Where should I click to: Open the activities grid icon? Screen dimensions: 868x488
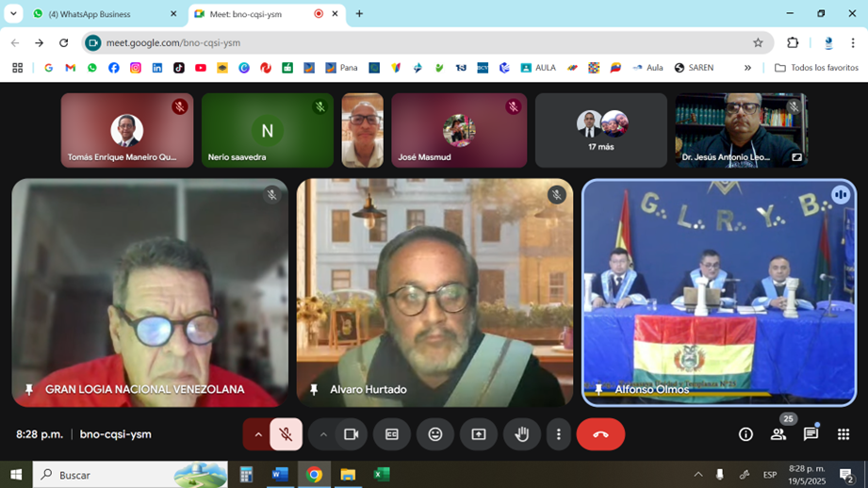pos(843,434)
